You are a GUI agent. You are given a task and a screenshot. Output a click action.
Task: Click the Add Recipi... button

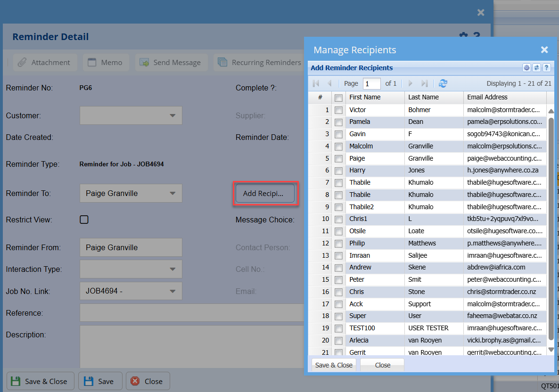point(265,194)
